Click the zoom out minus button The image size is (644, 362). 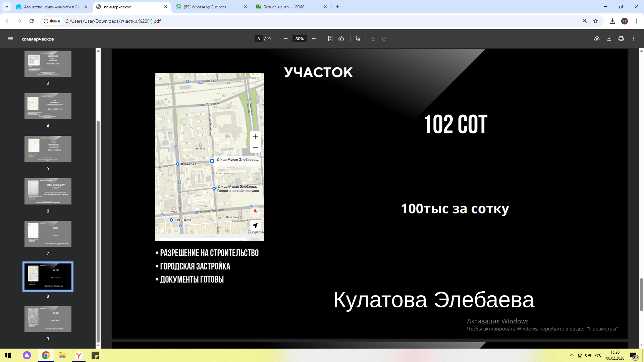tap(286, 39)
